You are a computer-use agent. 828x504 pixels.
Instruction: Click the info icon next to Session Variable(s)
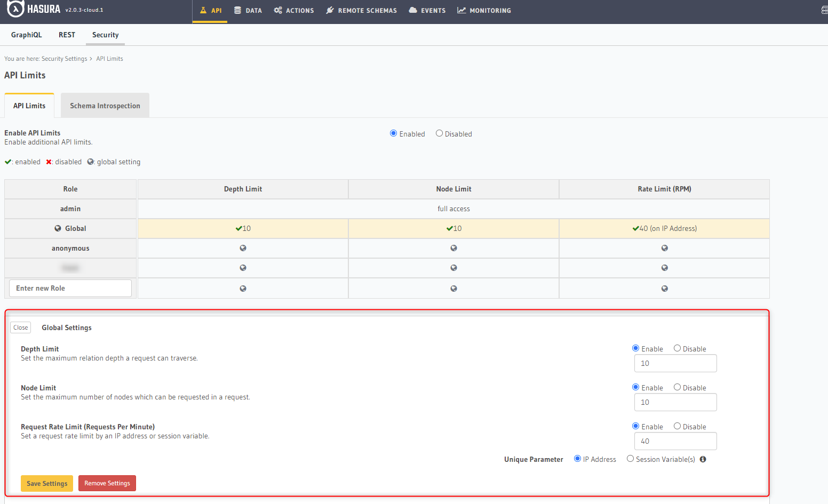coord(703,459)
